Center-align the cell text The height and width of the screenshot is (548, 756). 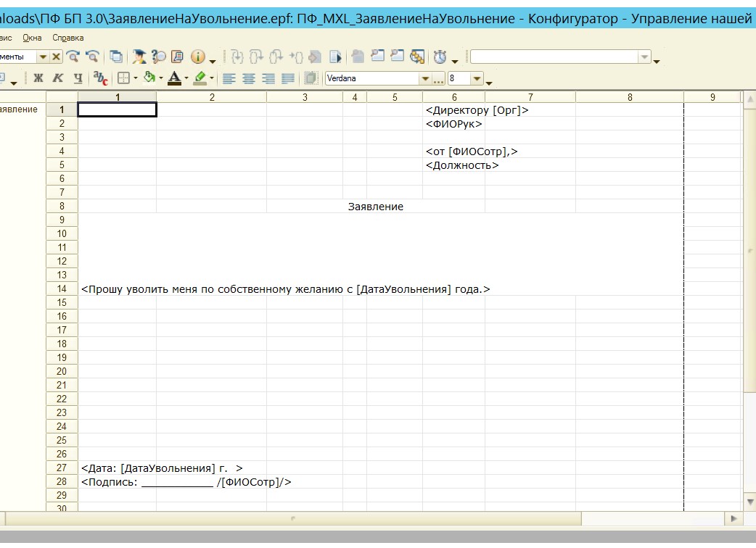click(x=249, y=78)
